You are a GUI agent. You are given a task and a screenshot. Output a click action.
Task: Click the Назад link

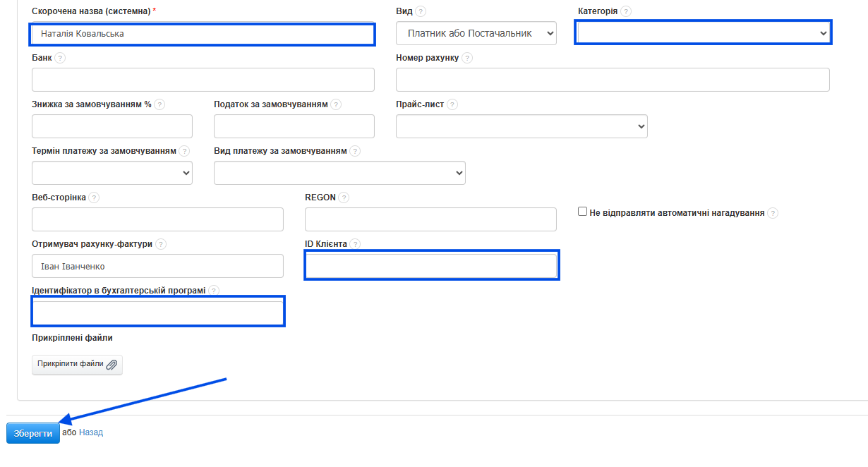tap(91, 432)
